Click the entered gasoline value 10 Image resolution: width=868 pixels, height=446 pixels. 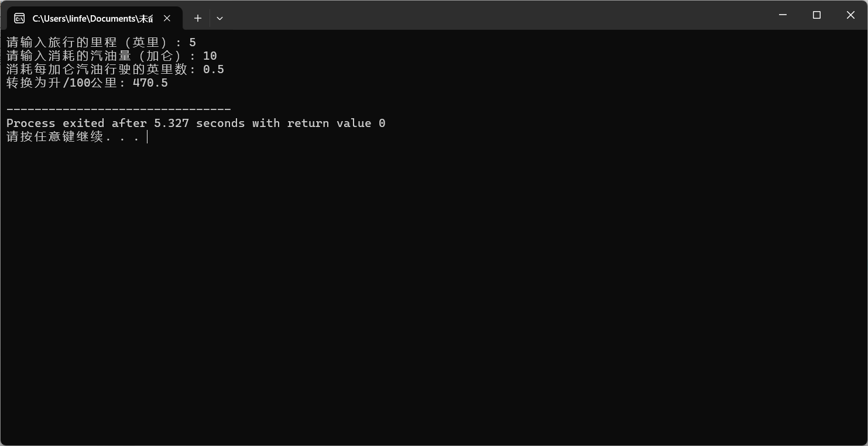coord(210,56)
